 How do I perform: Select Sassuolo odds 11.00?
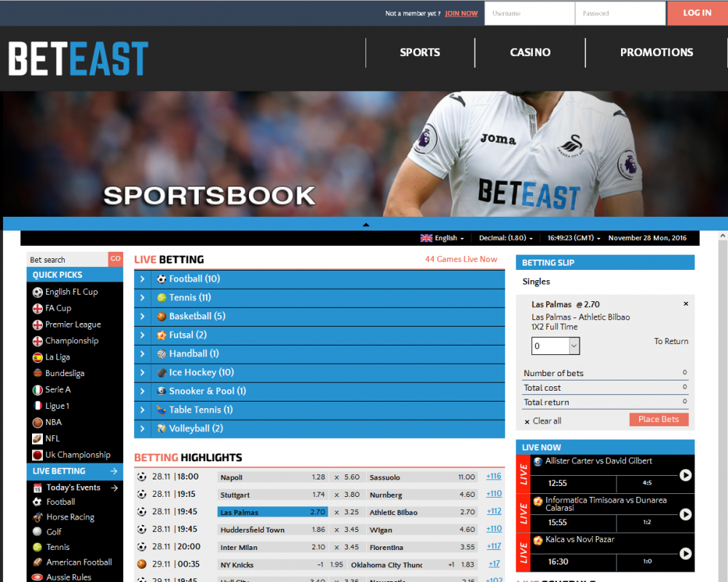[x=422, y=477]
